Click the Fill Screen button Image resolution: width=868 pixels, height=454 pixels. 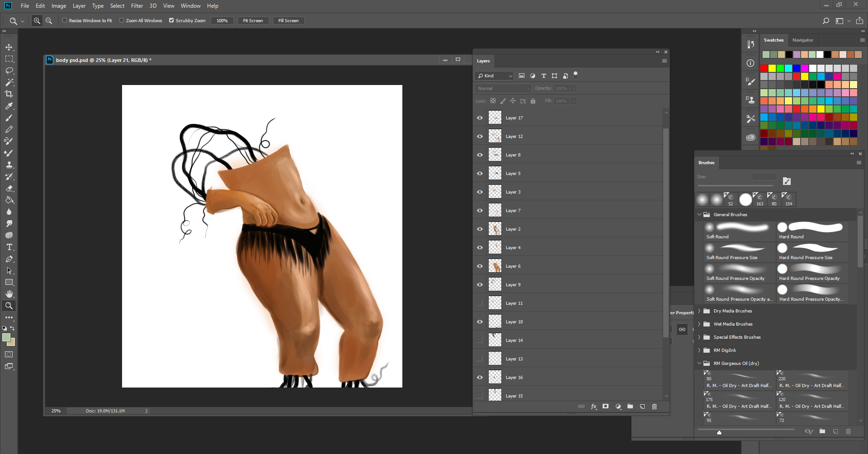point(288,20)
